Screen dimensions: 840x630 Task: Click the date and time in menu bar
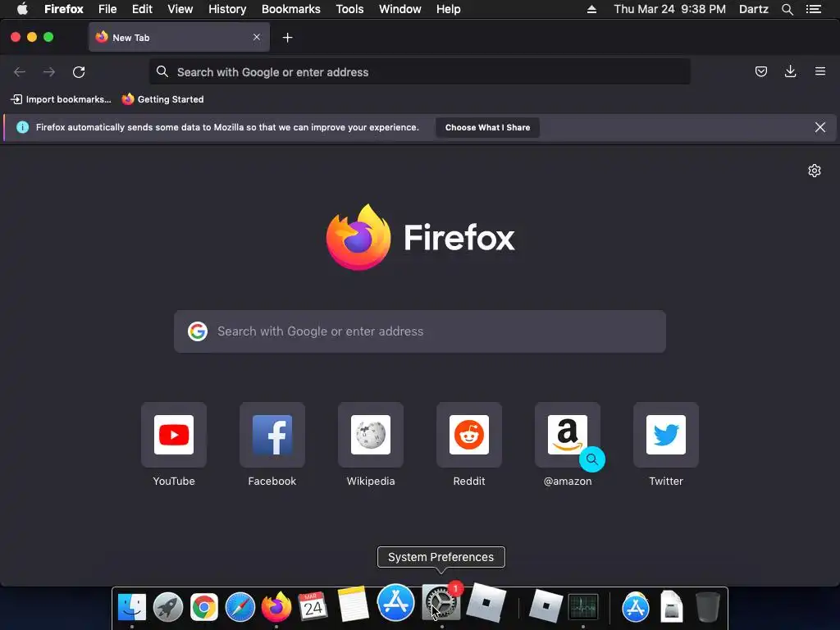click(669, 9)
